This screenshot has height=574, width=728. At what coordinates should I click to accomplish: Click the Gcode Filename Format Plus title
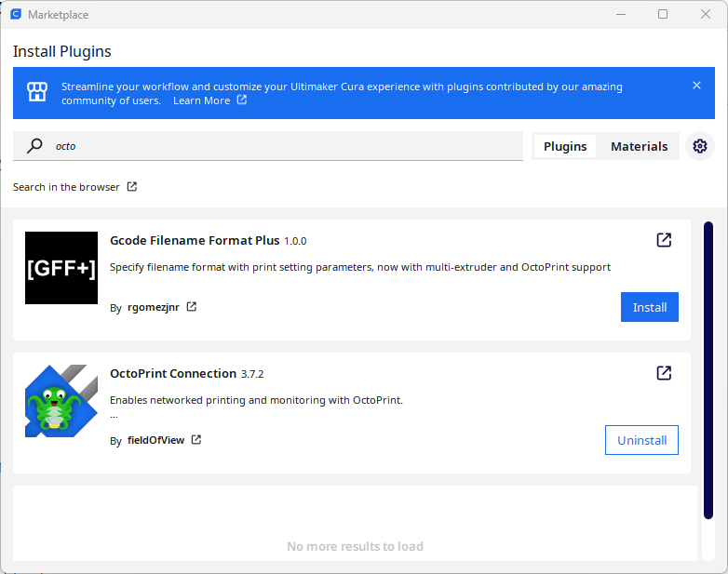pos(195,240)
